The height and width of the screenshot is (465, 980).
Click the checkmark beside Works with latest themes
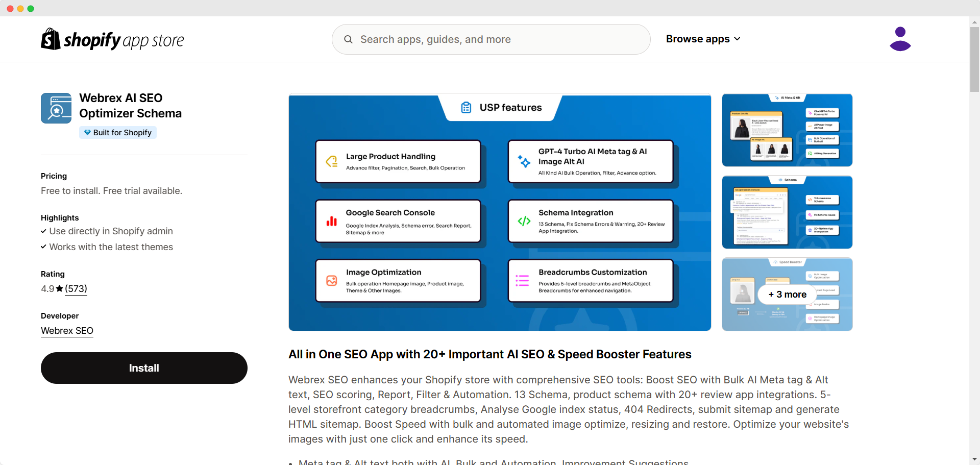[43, 247]
